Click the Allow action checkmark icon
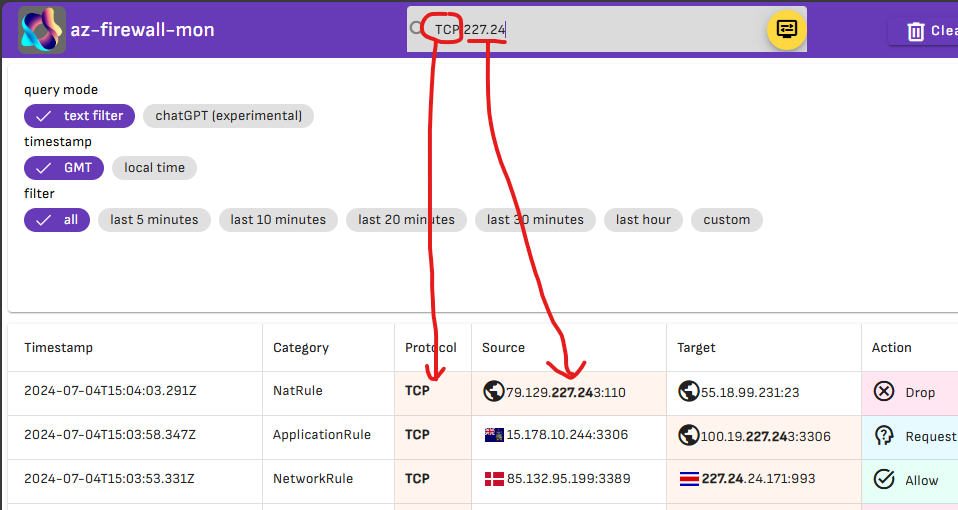 coord(883,479)
